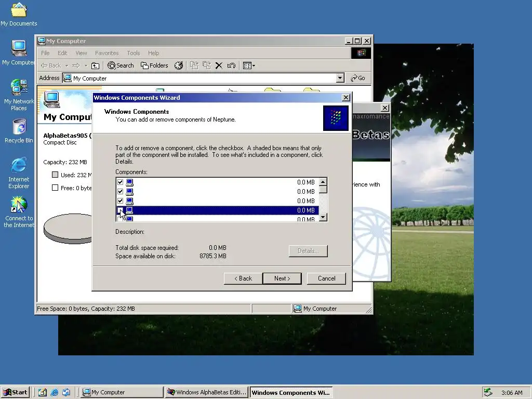Open the Search pane in My Computer
Screen dimensions: 532x399
121,65
